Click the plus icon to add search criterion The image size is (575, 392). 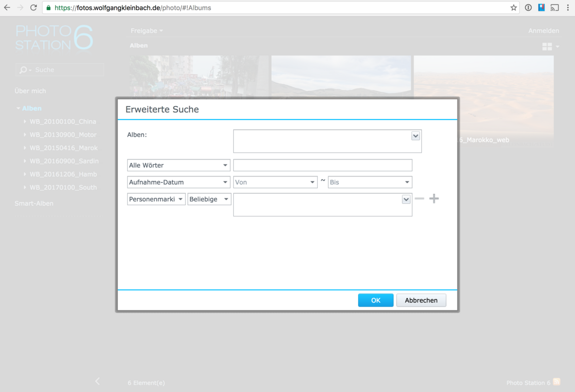pyautogui.click(x=434, y=199)
